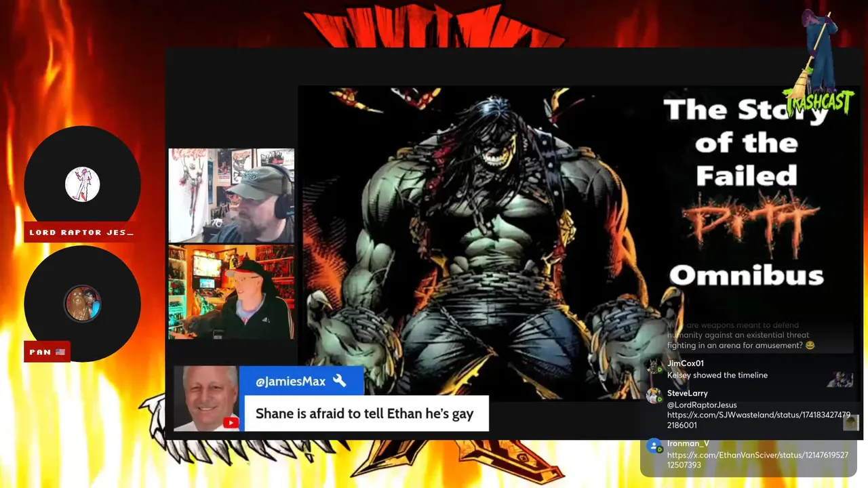
Task: Click the 'The Story of the Failed' title text
Action: (x=746, y=142)
